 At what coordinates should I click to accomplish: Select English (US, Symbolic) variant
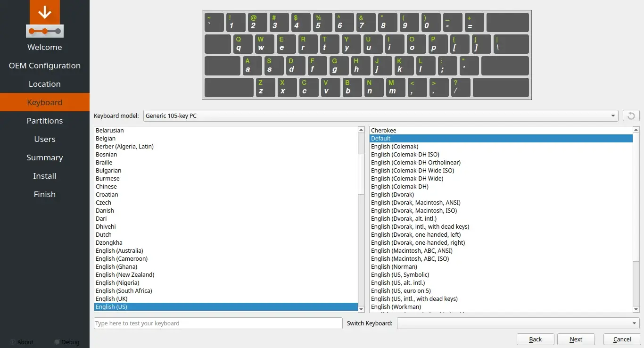(501, 274)
